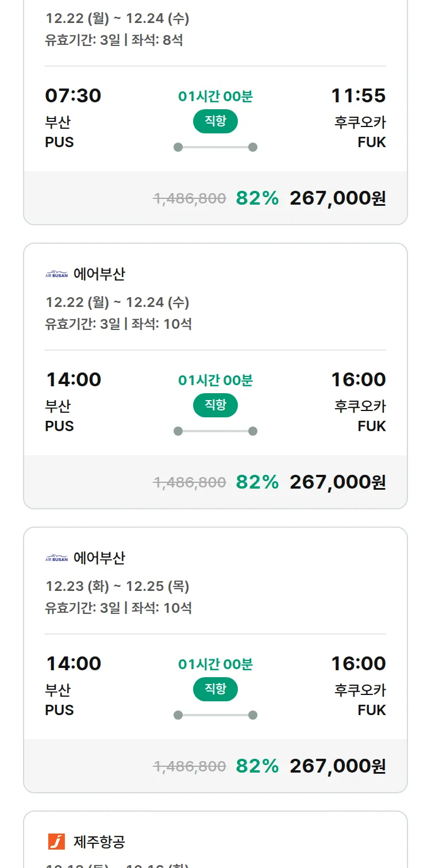Click the FUK airport code on the 11:55 arrival
This screenshot has height=868, width=431.
[x=371, y=142]
